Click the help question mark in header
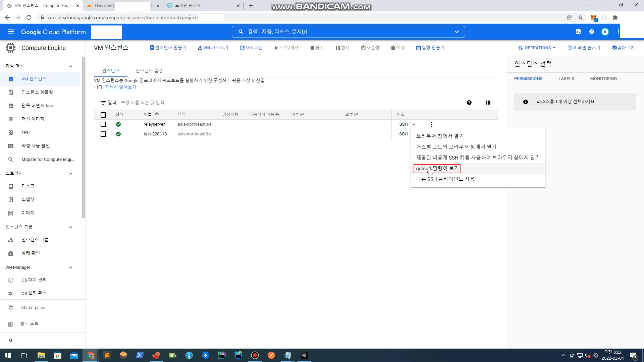 pos(592,32)
